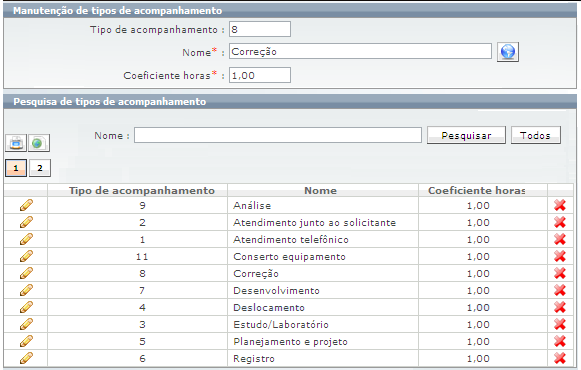The image size is (581, 370).
Task: Edit the Planejamento e projeto row
Action: point(26,341)
